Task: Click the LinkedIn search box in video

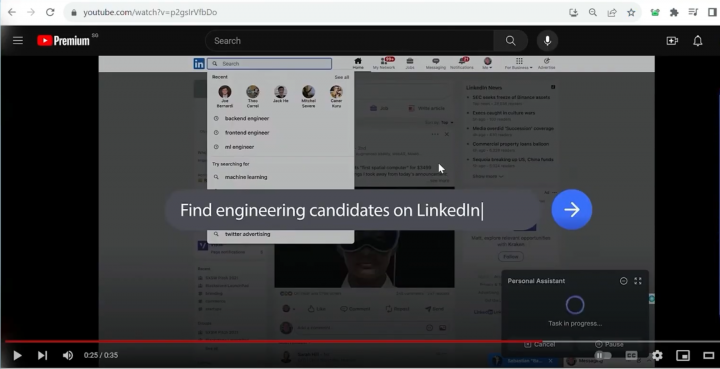Action: (270, 64)
